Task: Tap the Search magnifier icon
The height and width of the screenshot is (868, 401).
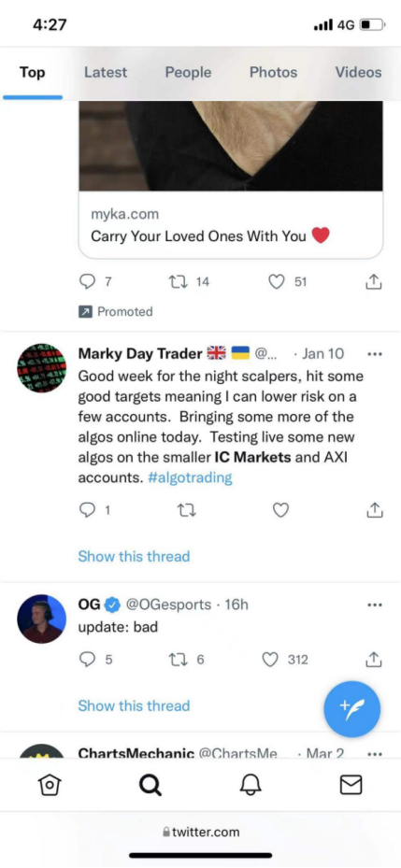Action: [150, 785]
